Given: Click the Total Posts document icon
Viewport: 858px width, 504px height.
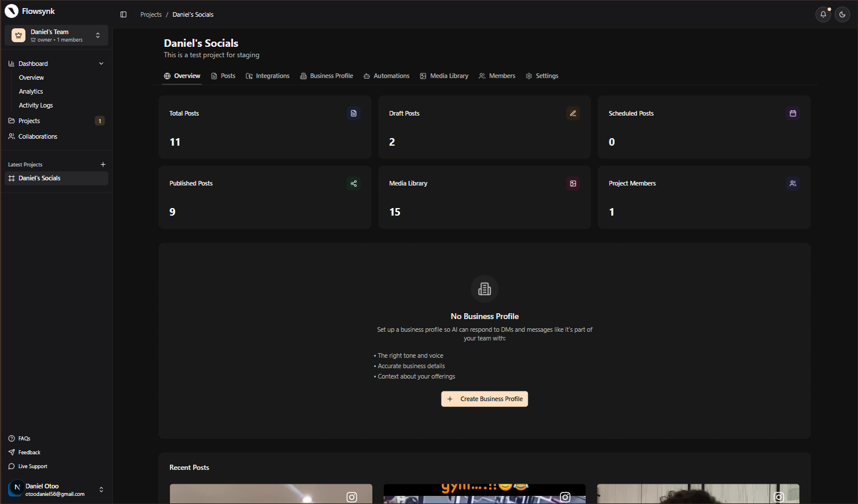Looking at the screenshot, I should [353, 113].
